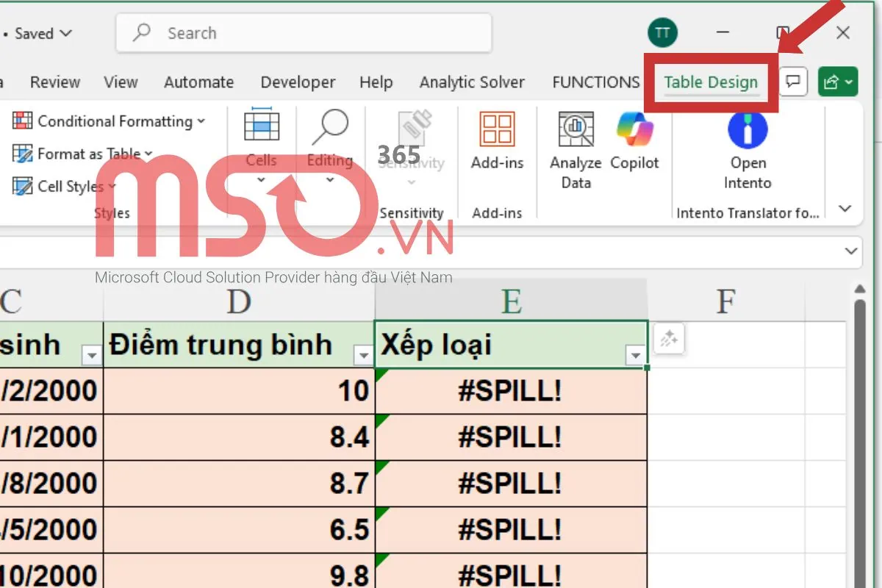Image resolution: width=882 pixels, height=588 pixels.
Task: Go to the Developer tab
Action: point(297,82)
